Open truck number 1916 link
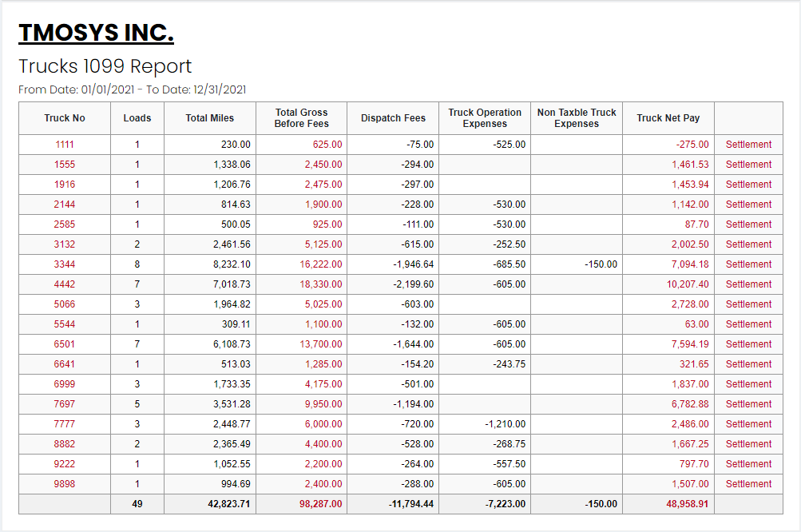The image size is (801, 532). tap(65, 185)
